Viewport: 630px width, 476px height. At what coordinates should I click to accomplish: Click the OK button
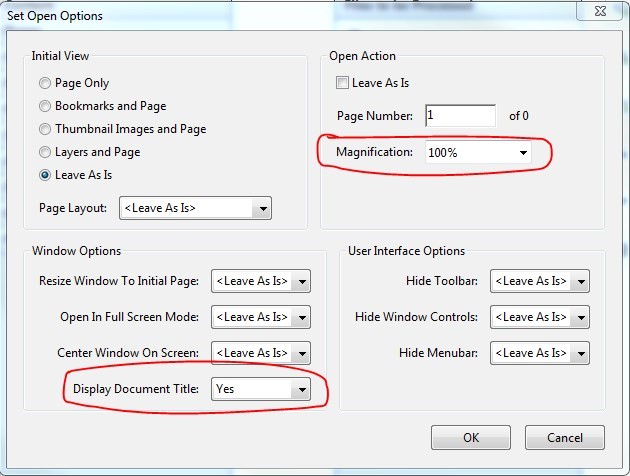471,437
